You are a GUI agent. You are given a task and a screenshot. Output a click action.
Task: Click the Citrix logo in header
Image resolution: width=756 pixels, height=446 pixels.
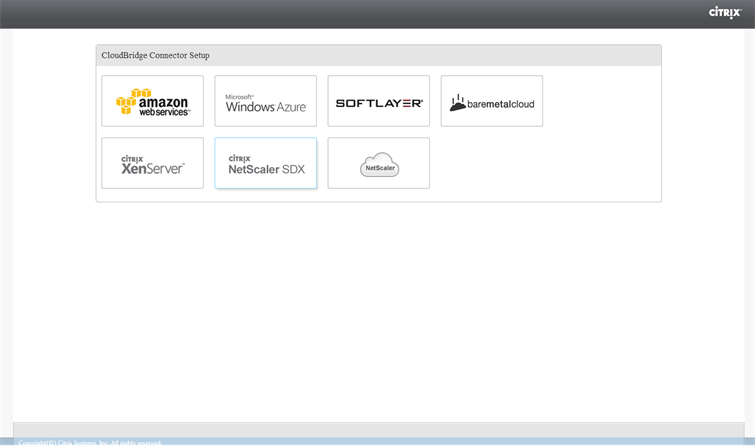click(725, 13)
